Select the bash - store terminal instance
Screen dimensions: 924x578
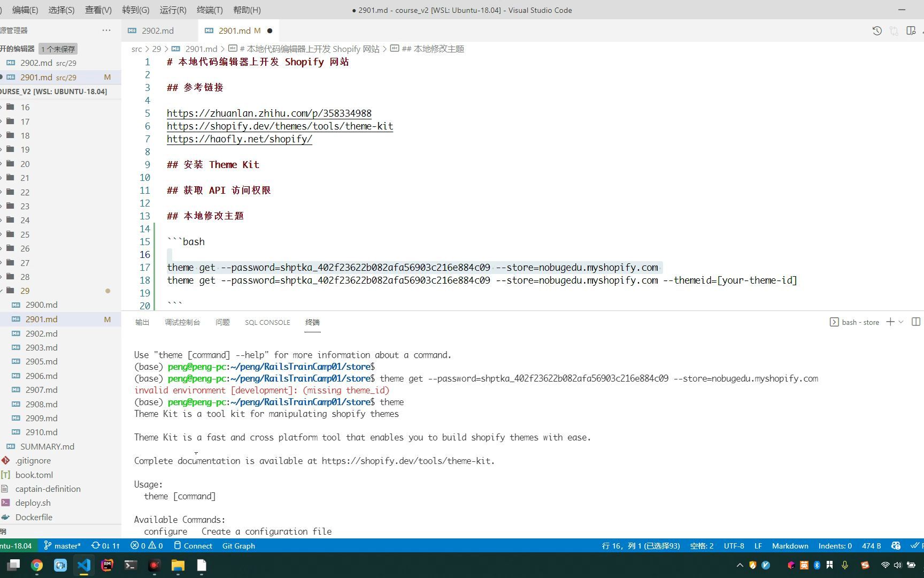(x=854, y=322)
